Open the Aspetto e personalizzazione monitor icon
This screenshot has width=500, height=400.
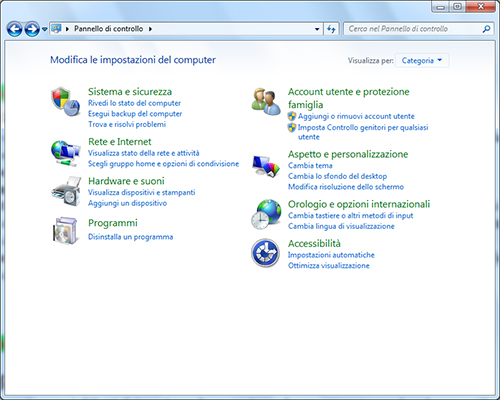pyautogui.click(x=266, y=167)
